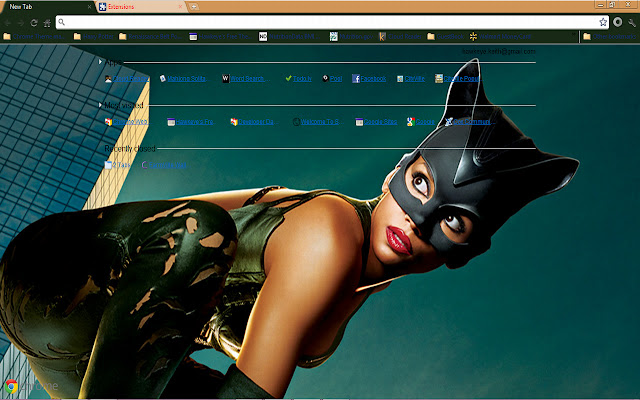Open the Walmart MoneyCard bookmark
The width and height of the screenshot is (640, 400).
pos(501,36)
